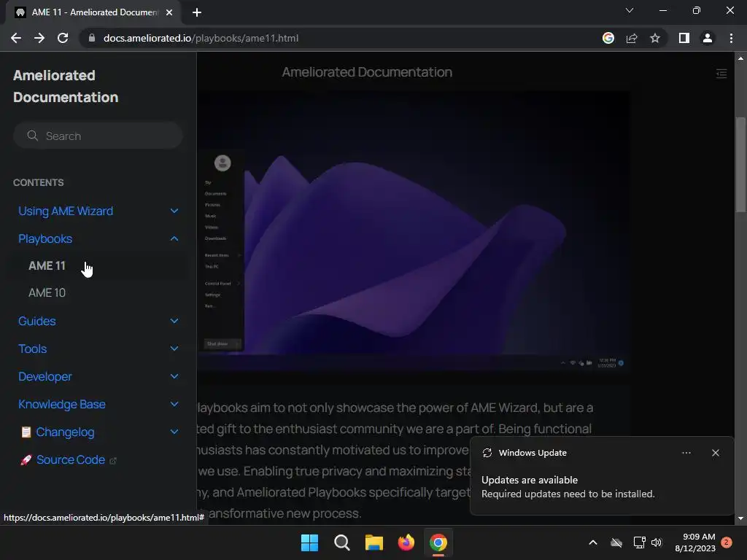
Task: Open the Google icon in address bar
Action: 608,38
